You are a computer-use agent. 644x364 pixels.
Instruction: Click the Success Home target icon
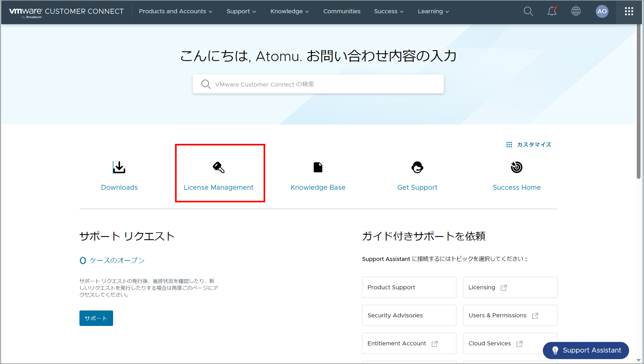click(516, 167)
